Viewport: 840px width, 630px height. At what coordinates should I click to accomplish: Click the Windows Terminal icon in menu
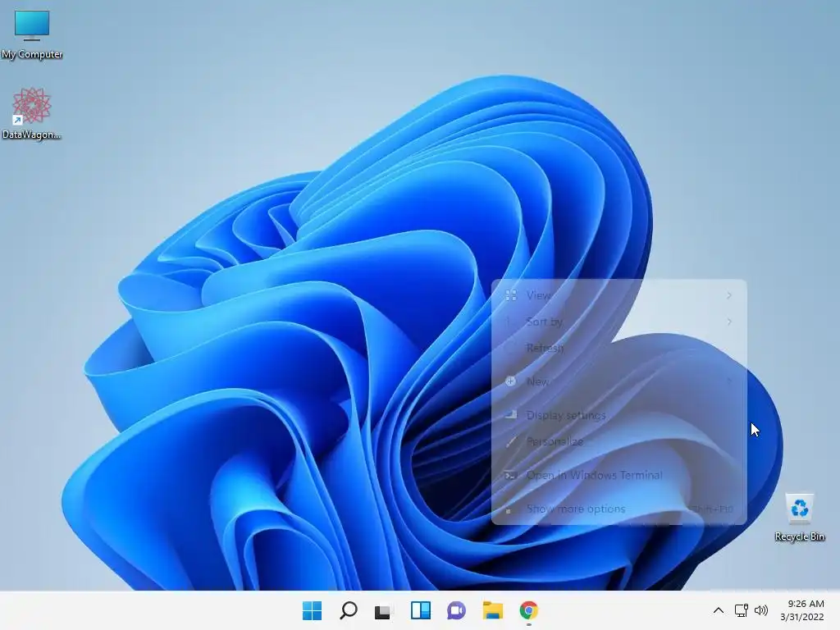point(511,475)
